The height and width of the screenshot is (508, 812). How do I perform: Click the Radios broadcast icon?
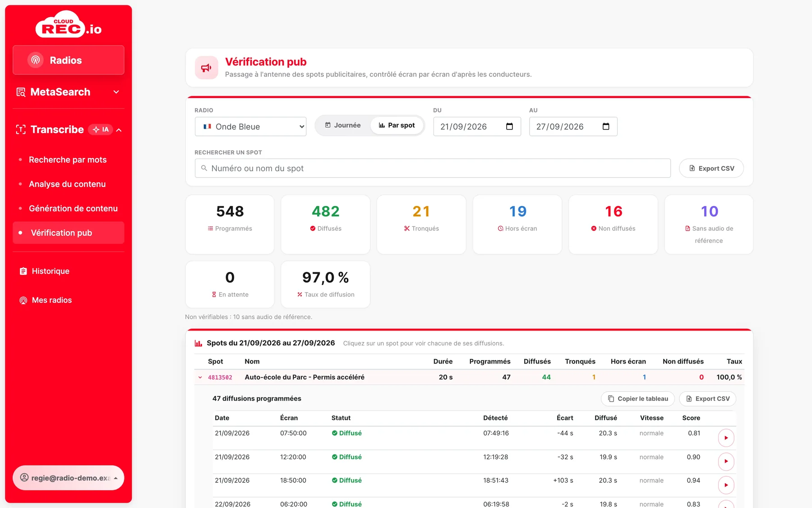point(36,60)
